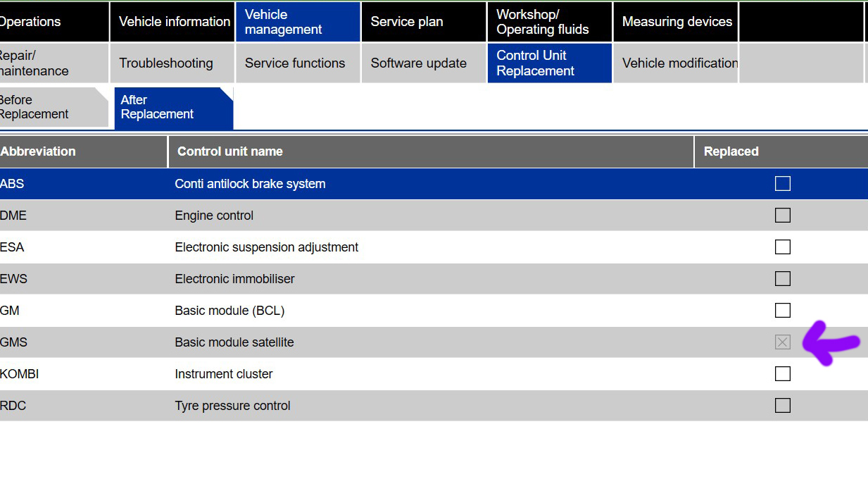The image size is (868, 491).
Task: Switch to the Service plan tab
Action: click(x=423, y=22)
